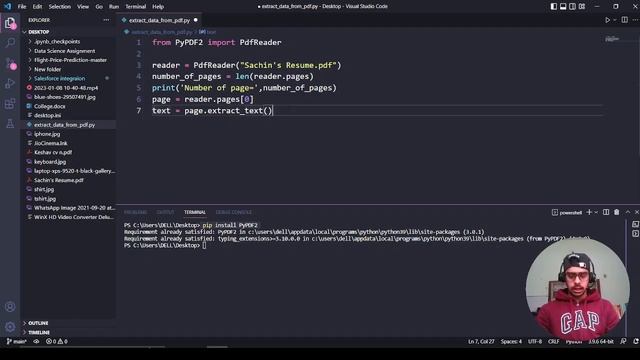Viewport: 640px width, 360px height.
Task: Add a new terminal with plus icon
Action: pos(589,212)
